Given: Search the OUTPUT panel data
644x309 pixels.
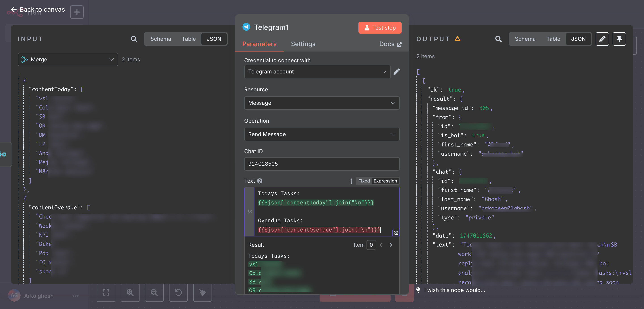Looking at the screenshot, I should (498, 39).
